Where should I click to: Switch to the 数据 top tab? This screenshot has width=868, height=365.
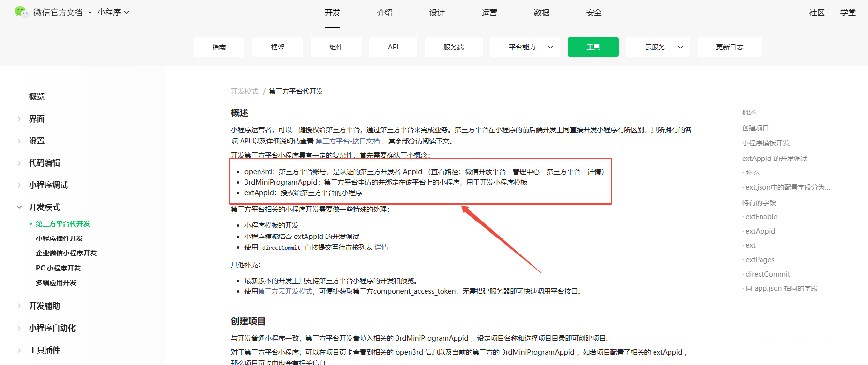point(542,13)
